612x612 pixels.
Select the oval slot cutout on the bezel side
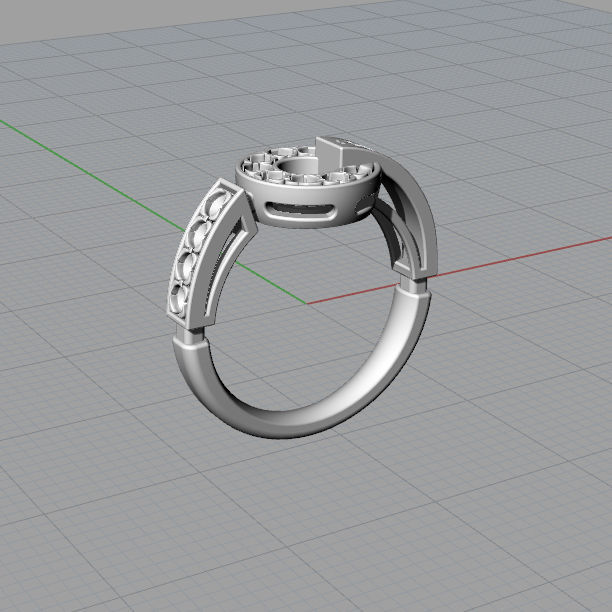coord(300,211)
